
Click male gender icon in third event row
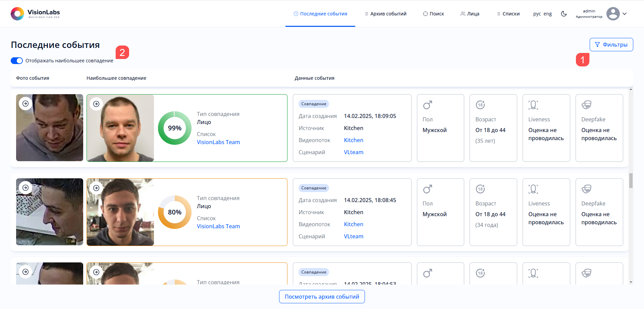[427, 273]
